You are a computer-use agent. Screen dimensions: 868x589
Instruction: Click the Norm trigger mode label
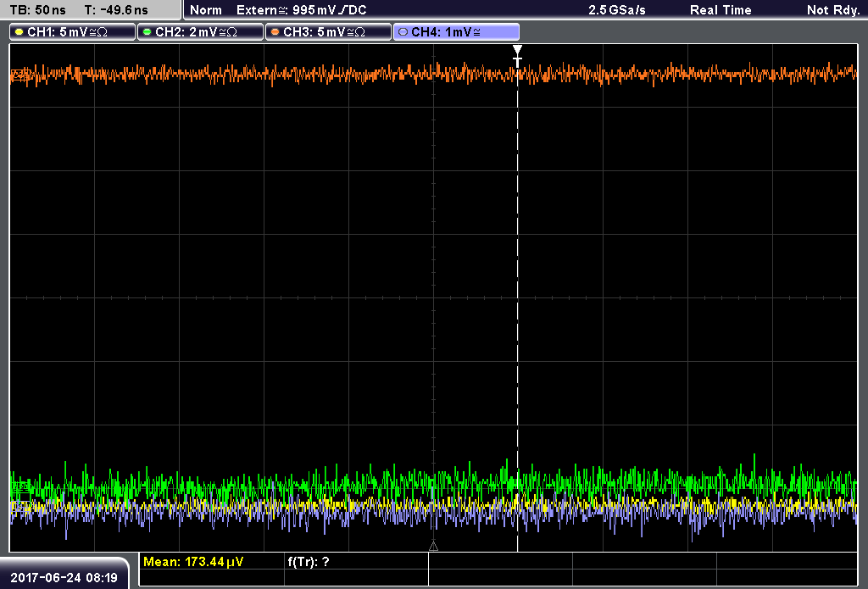pos(206,10)
